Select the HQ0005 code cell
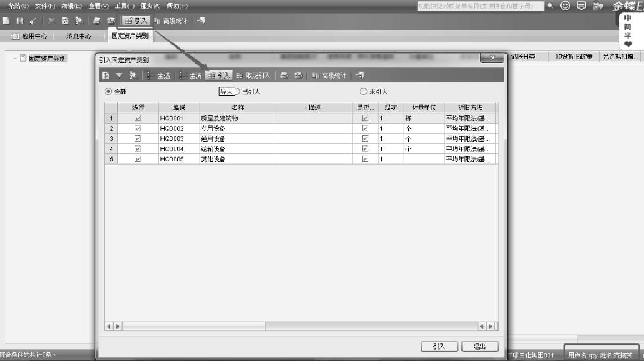 click(179, 159)
